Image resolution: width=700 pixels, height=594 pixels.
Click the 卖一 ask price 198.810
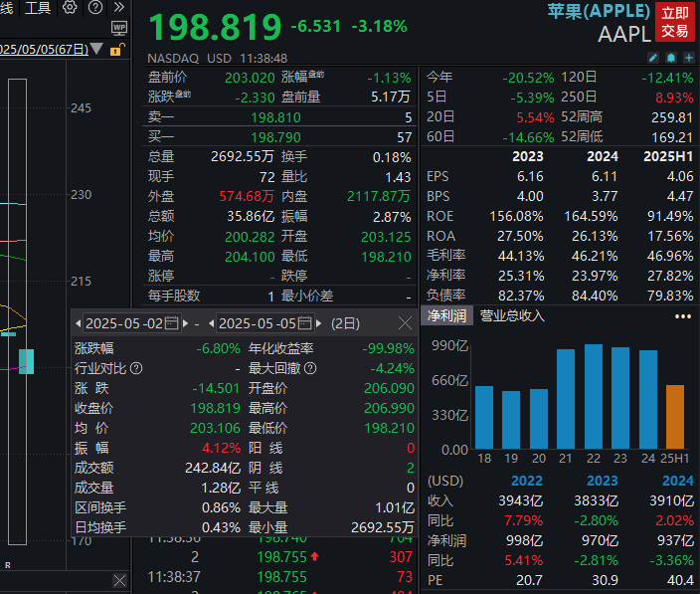275,118
